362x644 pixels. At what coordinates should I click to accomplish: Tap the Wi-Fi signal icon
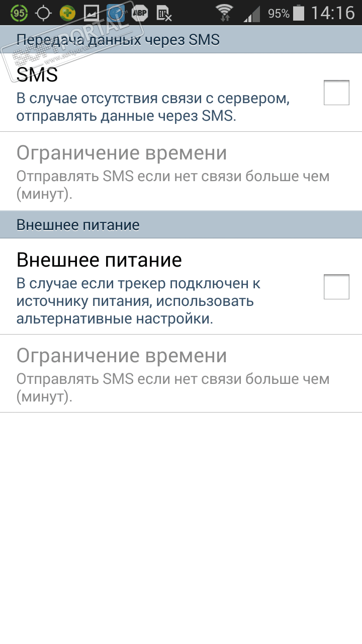(x=224, y=13)
